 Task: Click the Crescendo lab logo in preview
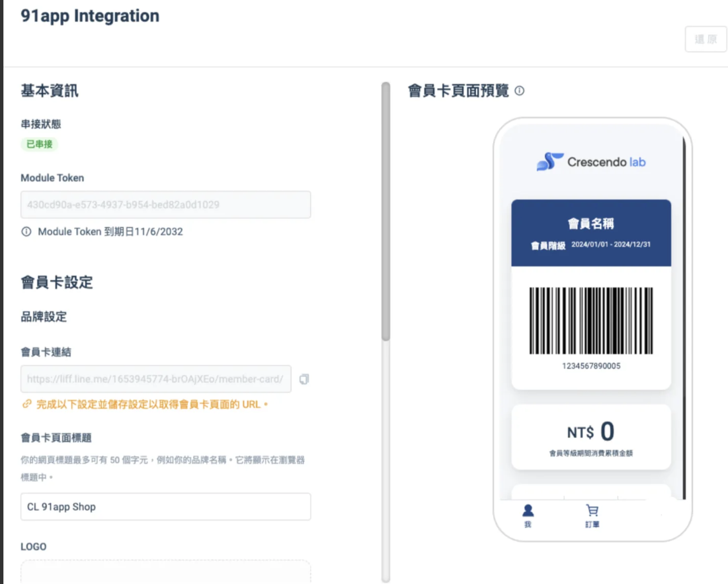591,162
